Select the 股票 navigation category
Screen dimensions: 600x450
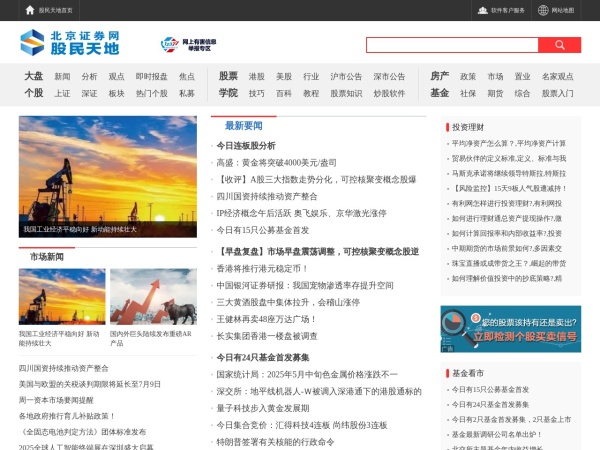[x=228, y=76]
